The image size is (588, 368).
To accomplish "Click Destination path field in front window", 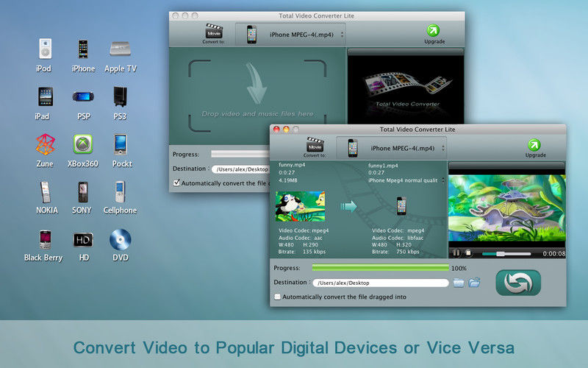I will [381, 283].
